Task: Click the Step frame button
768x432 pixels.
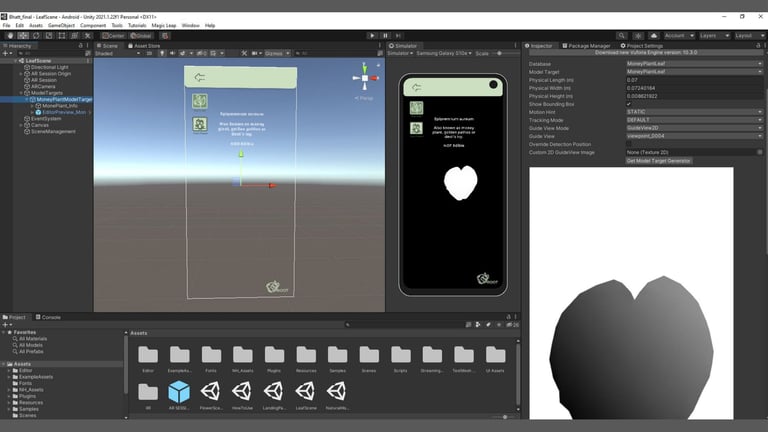Action: click(x=398, y=36)
